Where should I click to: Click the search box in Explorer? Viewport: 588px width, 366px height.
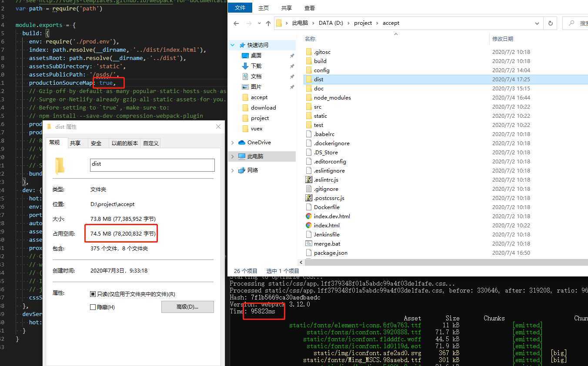pos(575,23)
